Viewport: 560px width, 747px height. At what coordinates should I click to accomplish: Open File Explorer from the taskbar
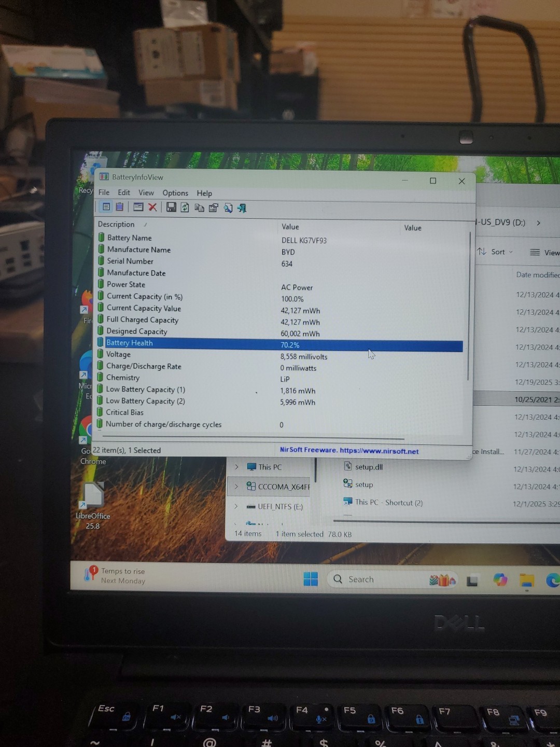[x=527, y=580]
